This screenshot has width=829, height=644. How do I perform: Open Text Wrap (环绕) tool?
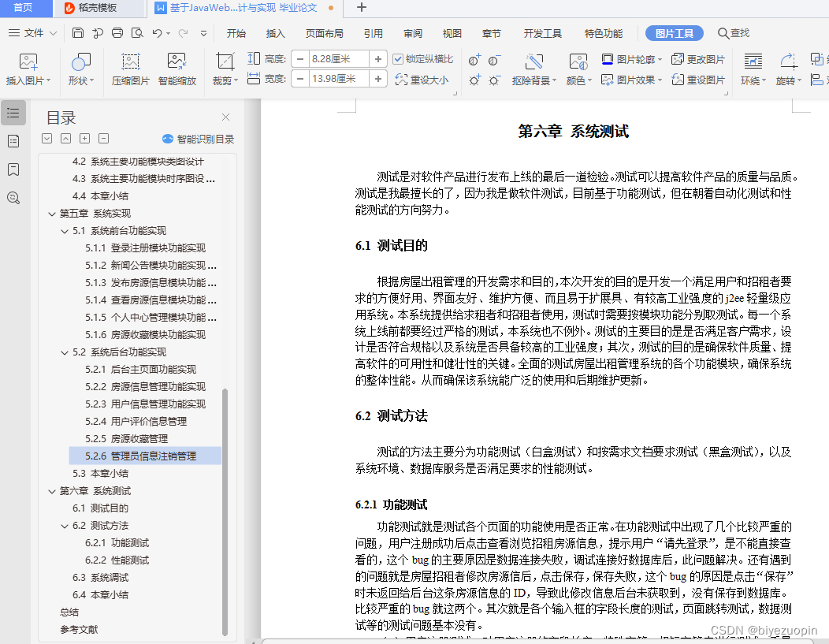point(753,69)
